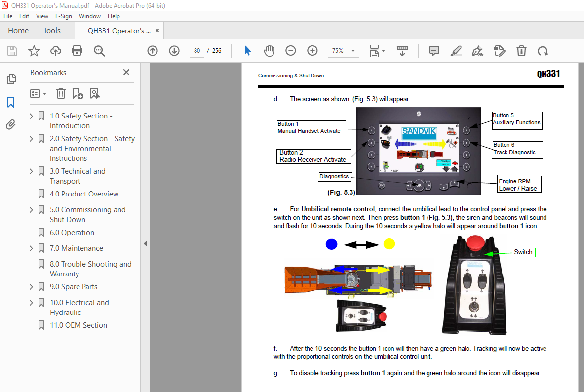Find current bookmark icon
The width and height of the screenshot is (584, 392).
tap(95, 93)
